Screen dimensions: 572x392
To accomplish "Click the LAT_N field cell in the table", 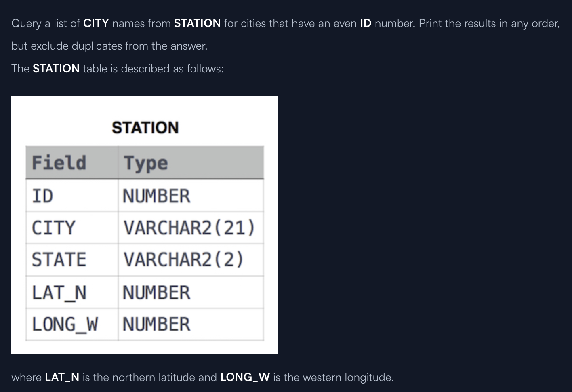I will 59,293.
